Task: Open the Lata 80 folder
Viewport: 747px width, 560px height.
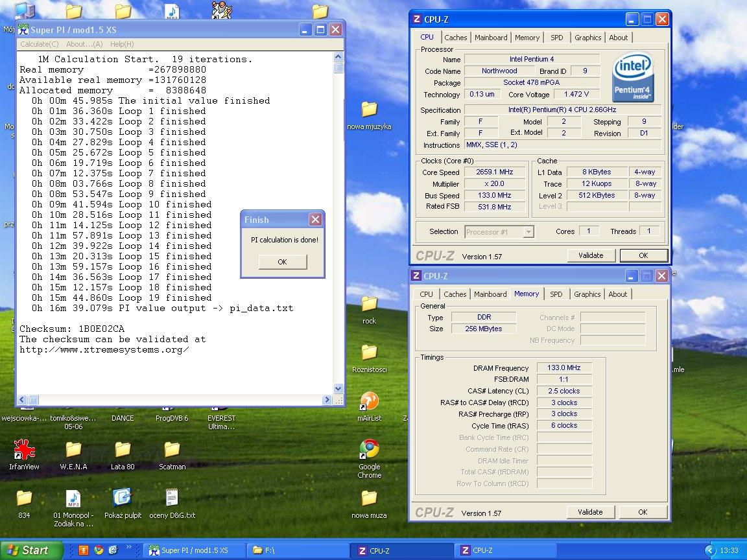Action: (x=123, y=450)
